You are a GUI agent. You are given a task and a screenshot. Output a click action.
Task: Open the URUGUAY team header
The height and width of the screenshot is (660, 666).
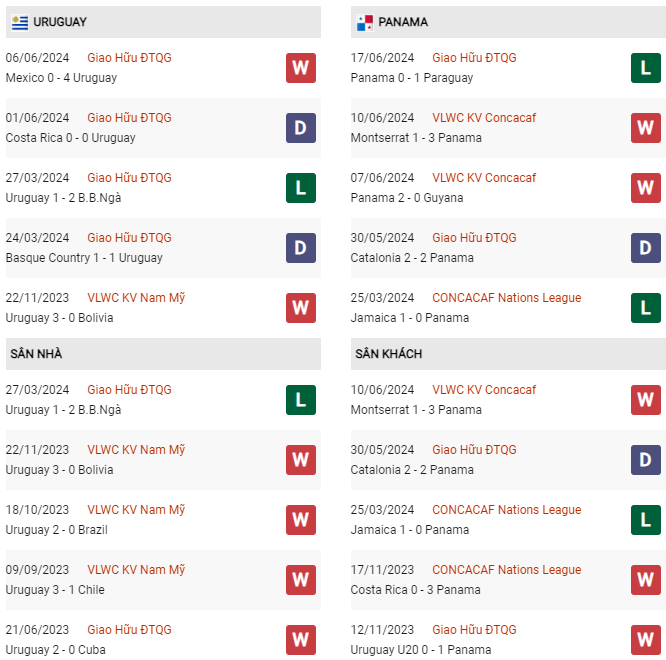point(60,22)
